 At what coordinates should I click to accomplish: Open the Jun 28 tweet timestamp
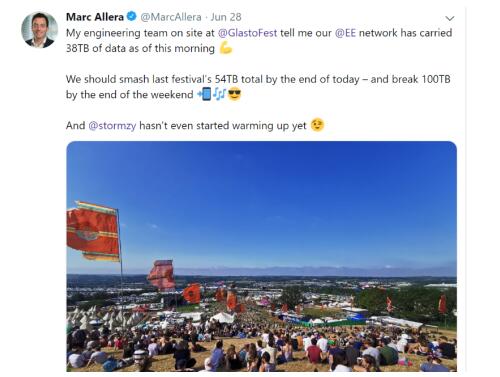pyautogui.click(x=226, y=17)
